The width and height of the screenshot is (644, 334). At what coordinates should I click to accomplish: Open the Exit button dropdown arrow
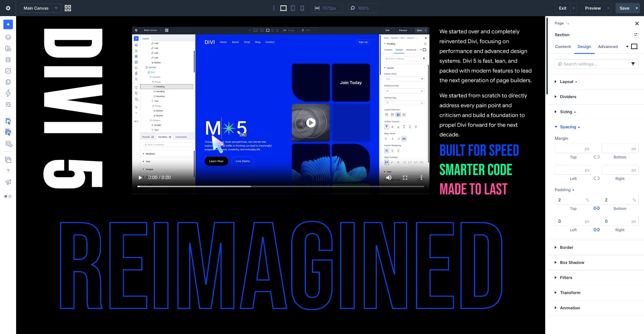[x=574, y=8]
